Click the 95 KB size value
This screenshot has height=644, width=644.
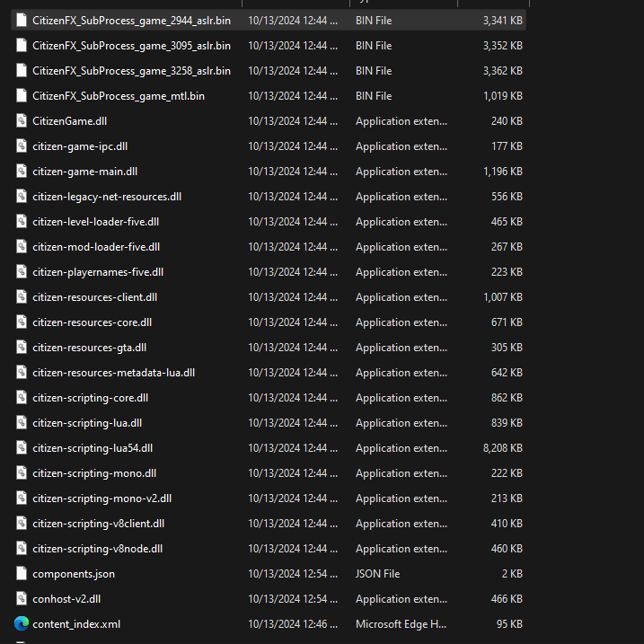coord(509,624)
